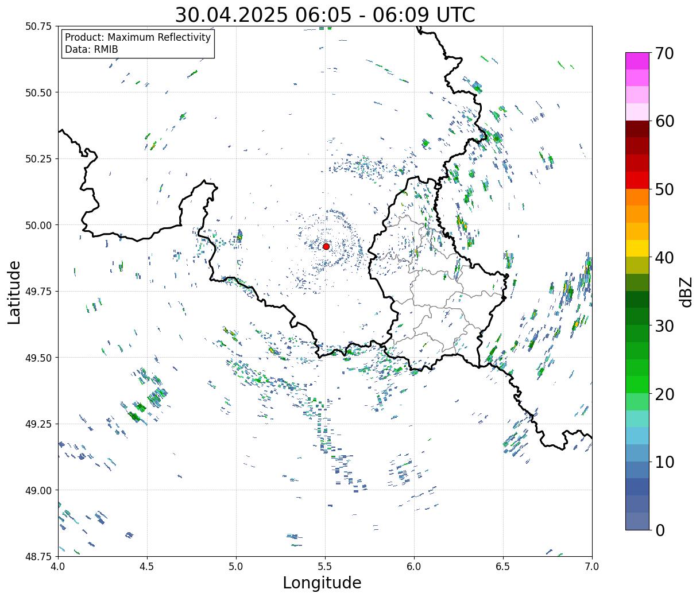Click the 10 tick label on colorbar
700x597 pixels.
[x=664, y=462]
